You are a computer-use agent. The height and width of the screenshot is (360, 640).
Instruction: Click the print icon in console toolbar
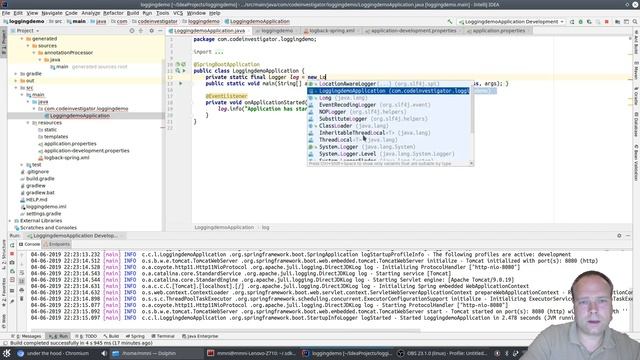point(22,290)
